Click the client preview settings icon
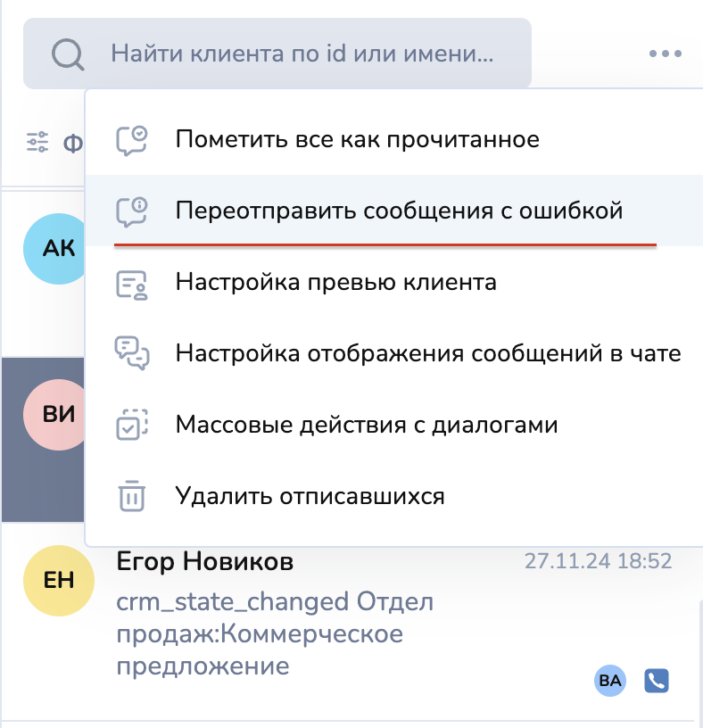Viewport: 703px width, 728px height. coord(131,283)
